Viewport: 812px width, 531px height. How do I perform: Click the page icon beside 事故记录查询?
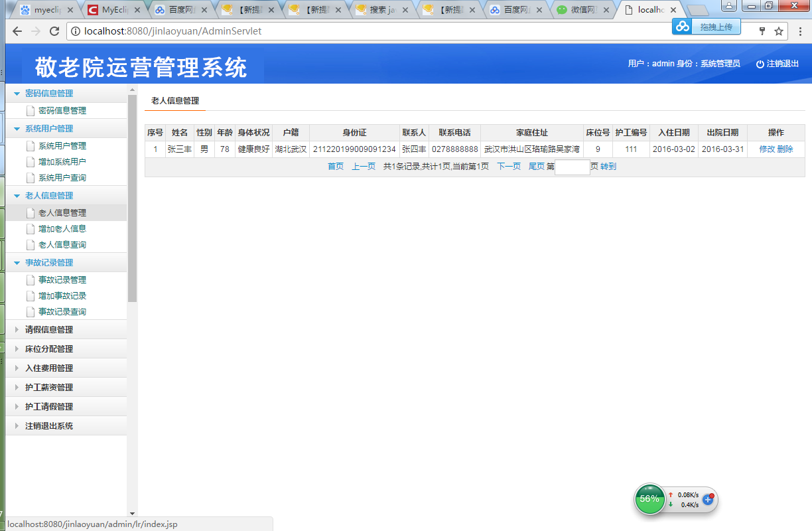click(x=30, y=312)
